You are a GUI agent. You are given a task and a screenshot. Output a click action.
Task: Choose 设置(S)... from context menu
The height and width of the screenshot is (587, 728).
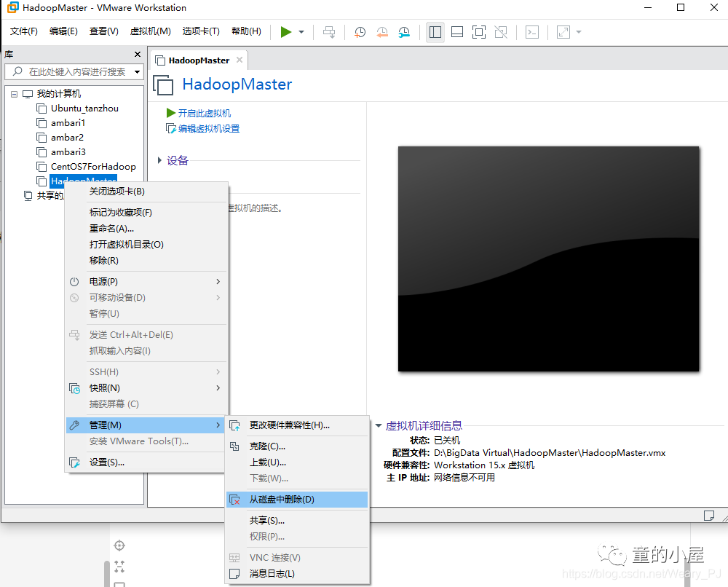(146, 462)
